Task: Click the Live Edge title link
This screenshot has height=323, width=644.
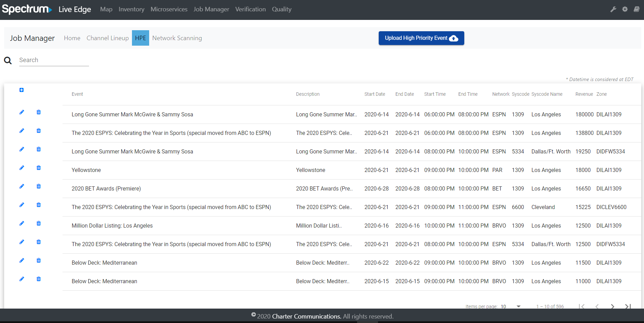Action: (x=75, y=9)
